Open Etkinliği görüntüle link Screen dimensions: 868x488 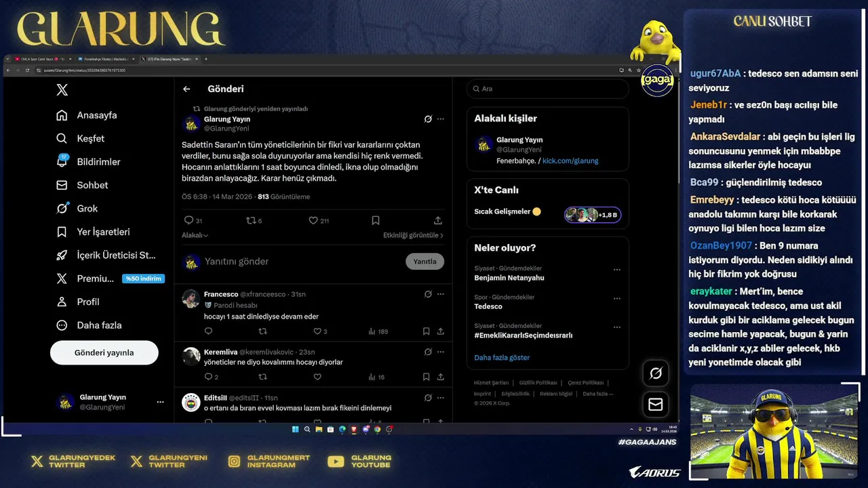pyautogui.click(x=413, y=235)
